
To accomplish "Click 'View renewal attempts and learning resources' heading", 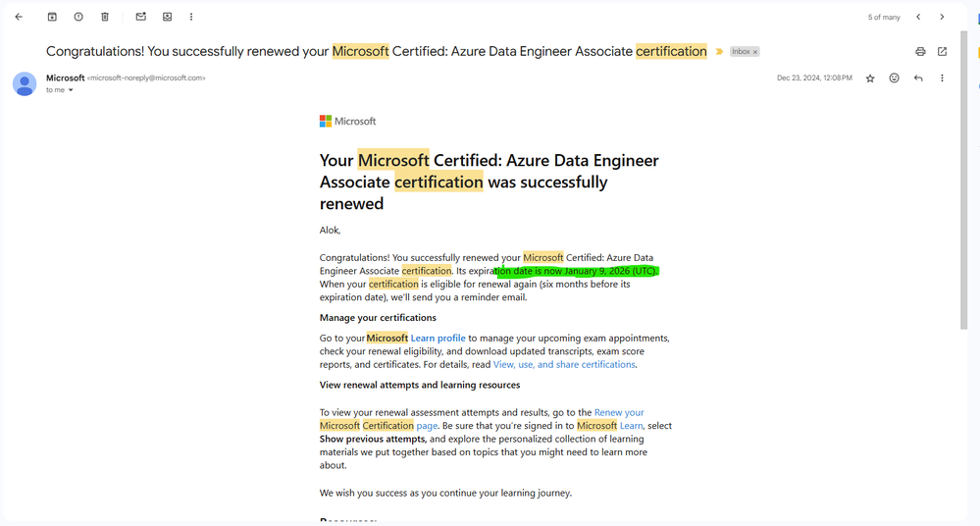I will (x=420, y=386).
